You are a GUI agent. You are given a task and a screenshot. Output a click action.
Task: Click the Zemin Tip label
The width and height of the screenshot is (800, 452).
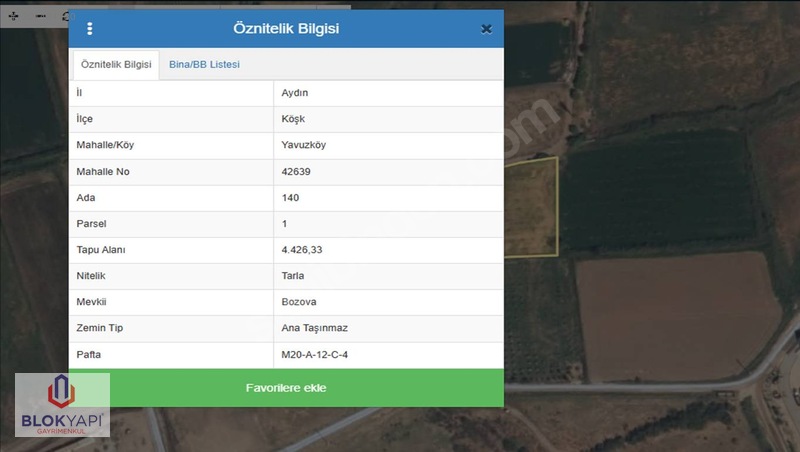click(x=99, y=328)
